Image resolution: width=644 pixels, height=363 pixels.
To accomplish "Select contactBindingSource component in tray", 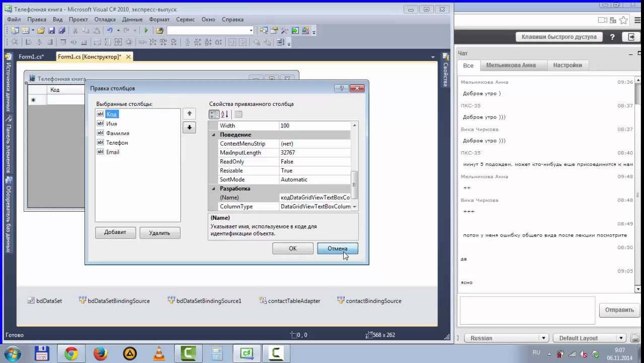I will coord(369,300).
